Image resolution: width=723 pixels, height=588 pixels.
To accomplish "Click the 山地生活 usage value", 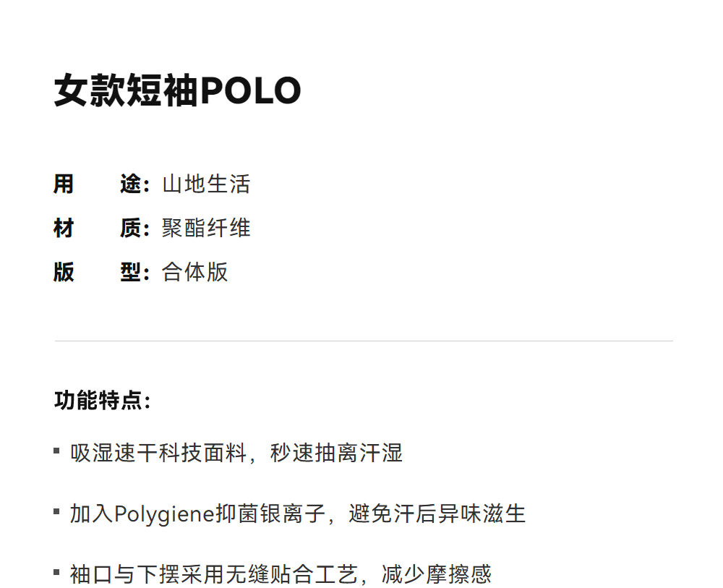I will (x=206, y=184).
